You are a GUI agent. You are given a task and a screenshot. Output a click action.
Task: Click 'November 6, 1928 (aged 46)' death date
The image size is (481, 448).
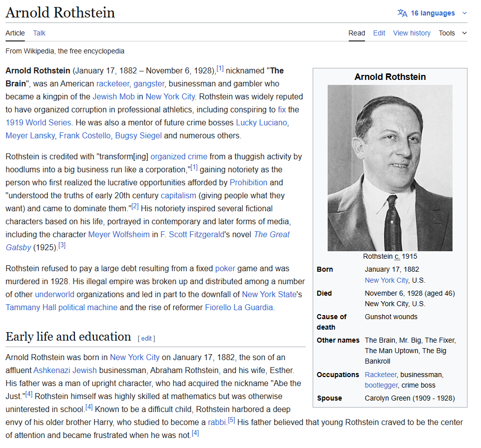coord(410,293)
